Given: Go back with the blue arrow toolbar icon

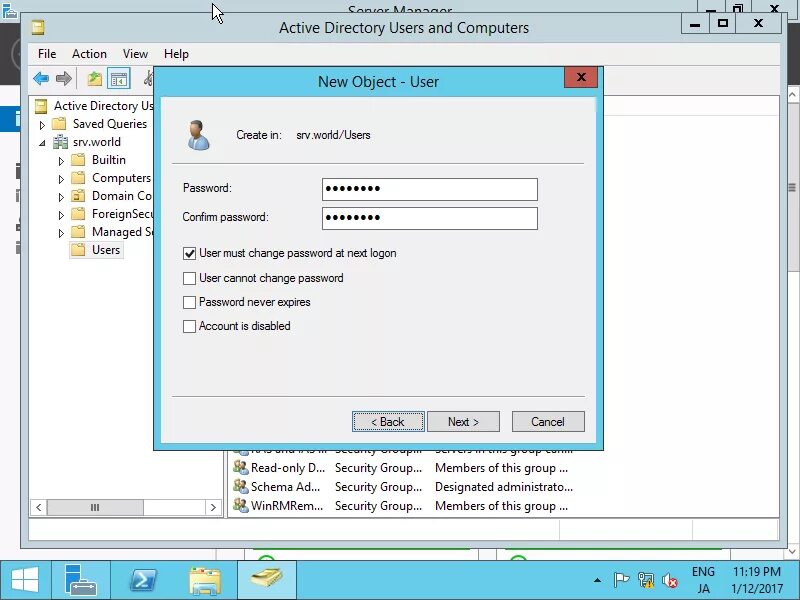Looking at the screenshot, I should pyautogui.click(x=41, y=79).
